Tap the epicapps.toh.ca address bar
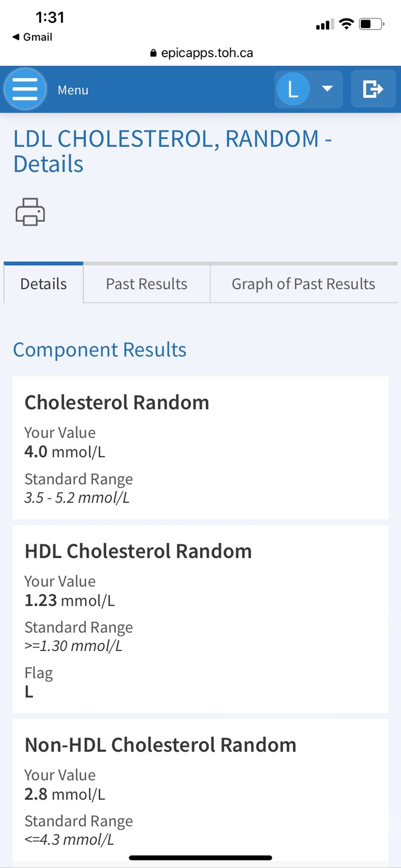This screenshot has width=401, height=868. coord(207,53)
